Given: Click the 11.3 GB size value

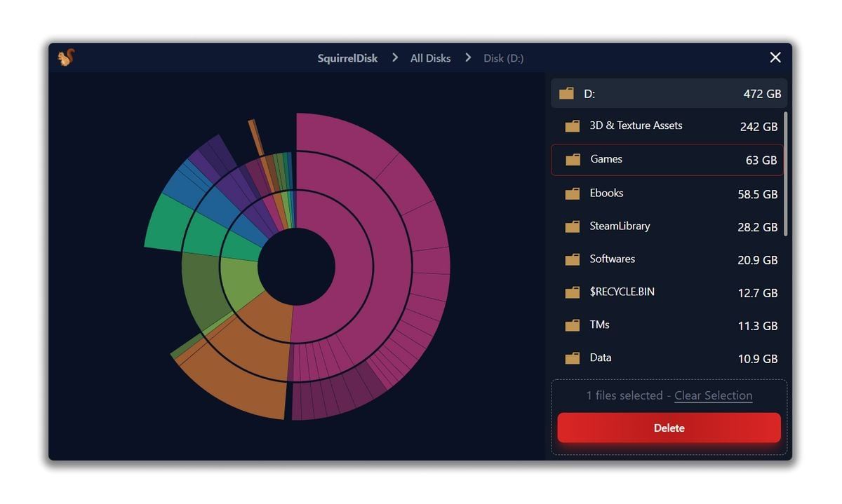Looking at the screenshot, I should point(758,326).
